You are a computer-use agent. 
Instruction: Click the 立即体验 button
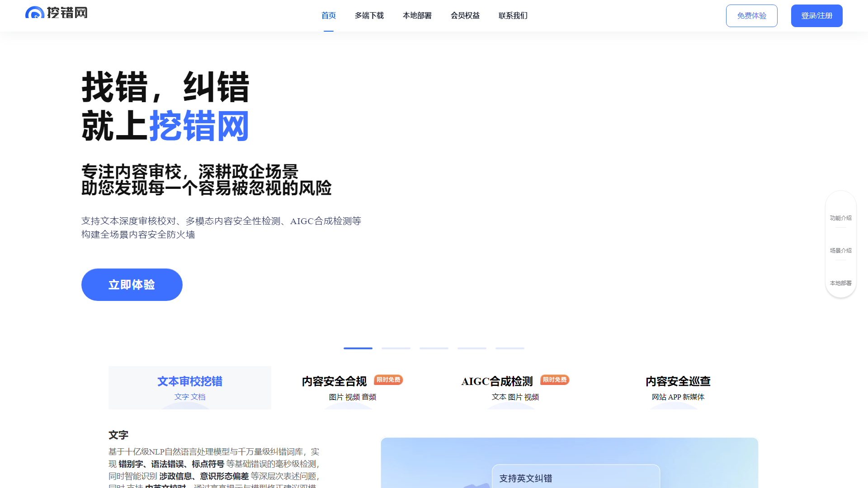pos(132,285)
